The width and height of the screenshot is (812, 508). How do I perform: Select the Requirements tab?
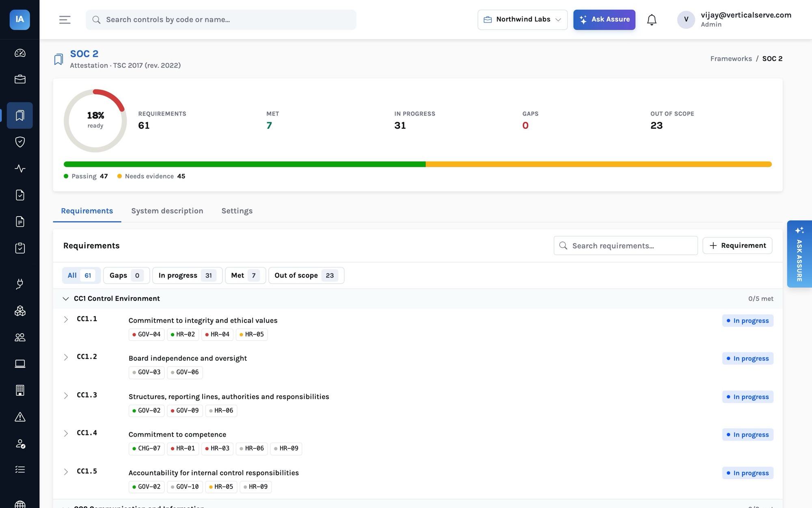(x=87, y=211)
